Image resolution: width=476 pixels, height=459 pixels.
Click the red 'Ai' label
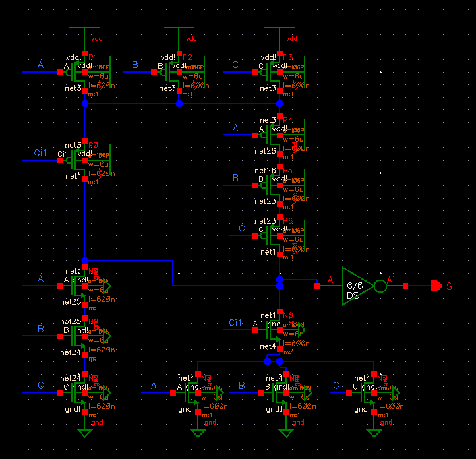point(391,280)
